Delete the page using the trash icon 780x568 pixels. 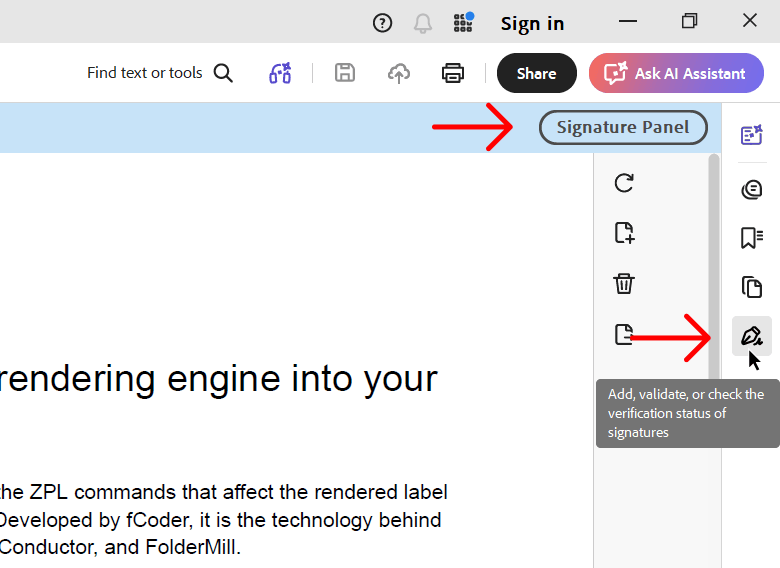tap(624, 284)
